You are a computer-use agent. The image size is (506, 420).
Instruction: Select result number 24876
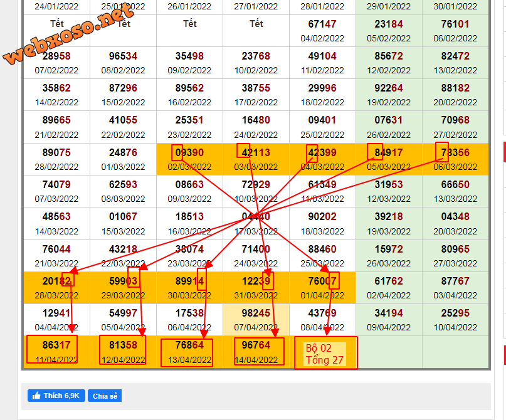[123, 152]
